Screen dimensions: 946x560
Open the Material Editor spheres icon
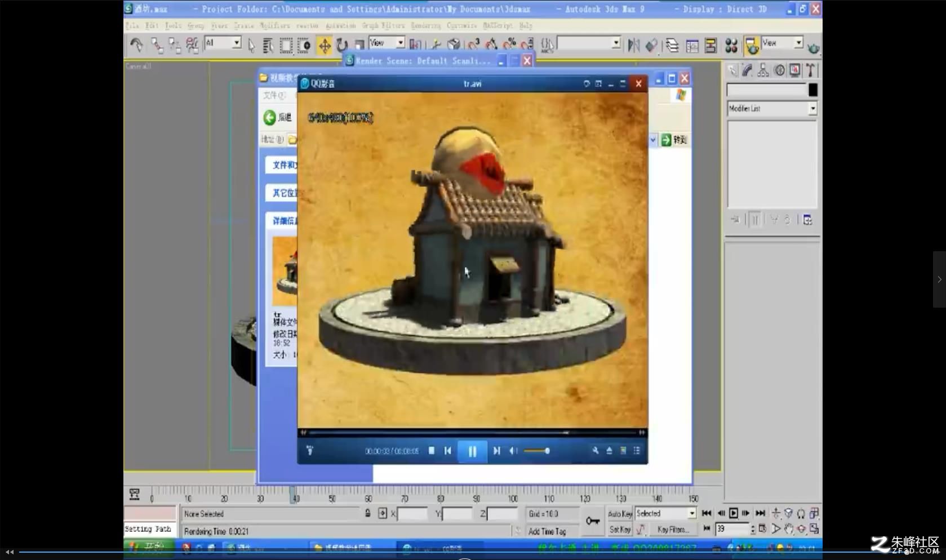pyautogui.click(x=731, y=45)
